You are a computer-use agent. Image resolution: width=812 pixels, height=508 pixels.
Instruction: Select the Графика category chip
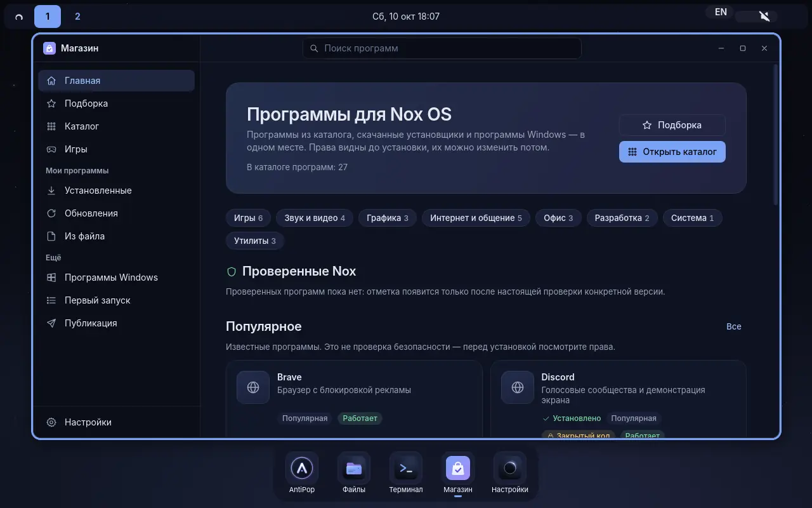[x=387, y=218]
